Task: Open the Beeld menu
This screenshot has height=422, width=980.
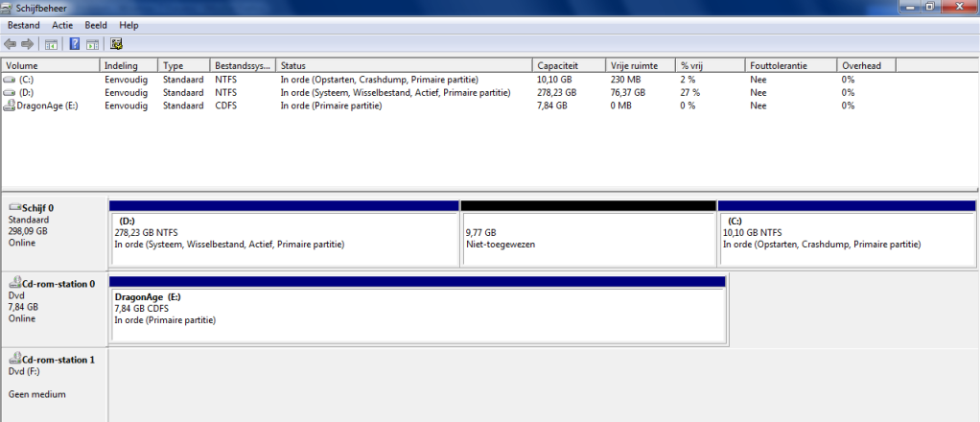Action: (x=97, y=25)
